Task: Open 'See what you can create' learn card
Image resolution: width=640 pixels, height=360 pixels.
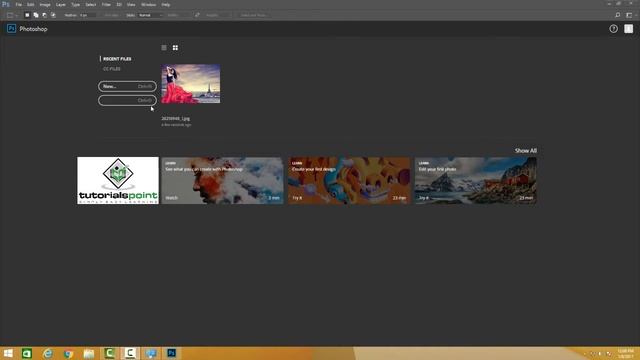Action: pyautogui.click(x=222, y=180)
